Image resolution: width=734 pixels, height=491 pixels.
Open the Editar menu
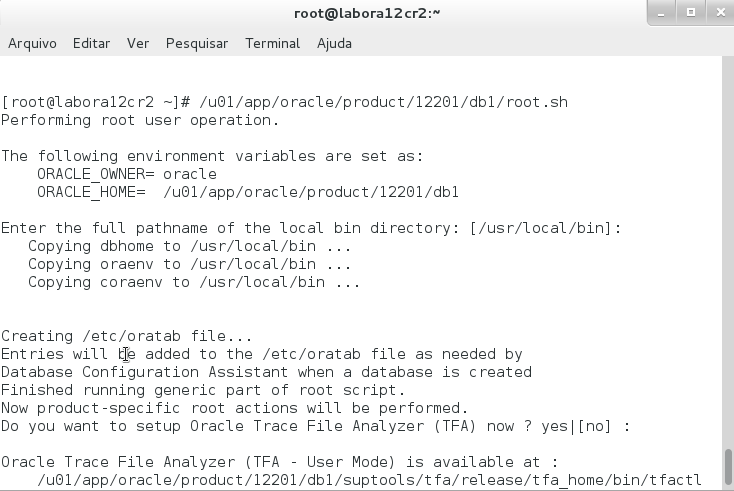[x=91, y=43]
